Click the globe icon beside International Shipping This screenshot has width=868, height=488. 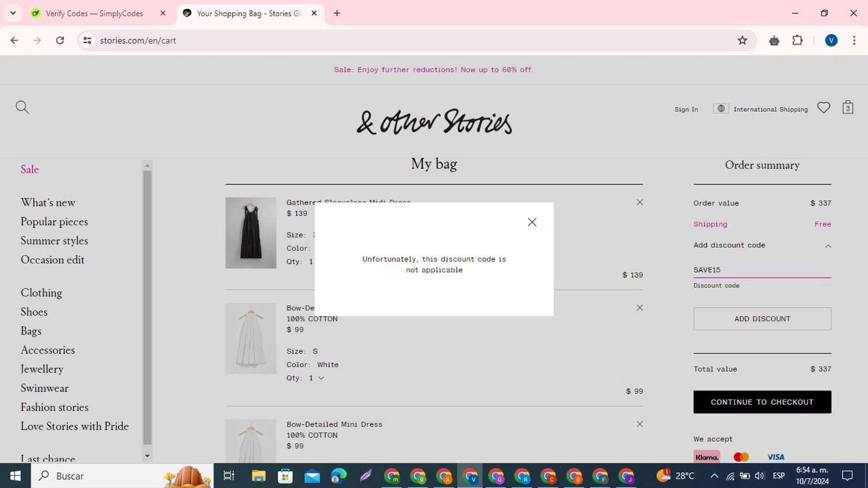coord(720,108)
